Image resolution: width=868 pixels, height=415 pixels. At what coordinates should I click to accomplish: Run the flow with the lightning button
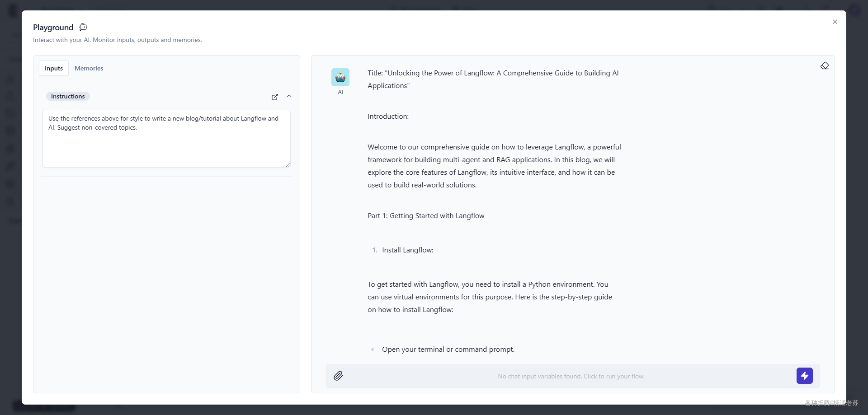804,376
